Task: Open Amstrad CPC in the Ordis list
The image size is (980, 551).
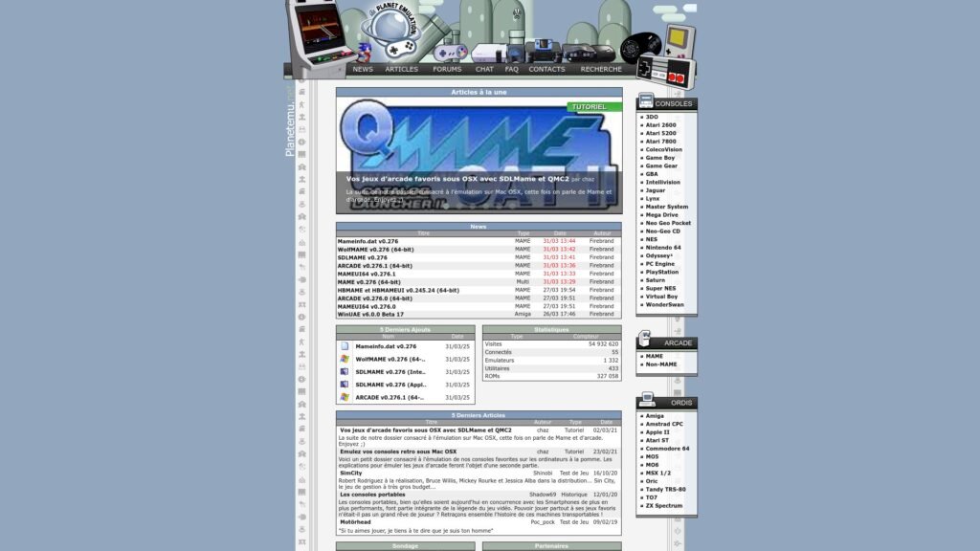Action: tap(664, 424)
